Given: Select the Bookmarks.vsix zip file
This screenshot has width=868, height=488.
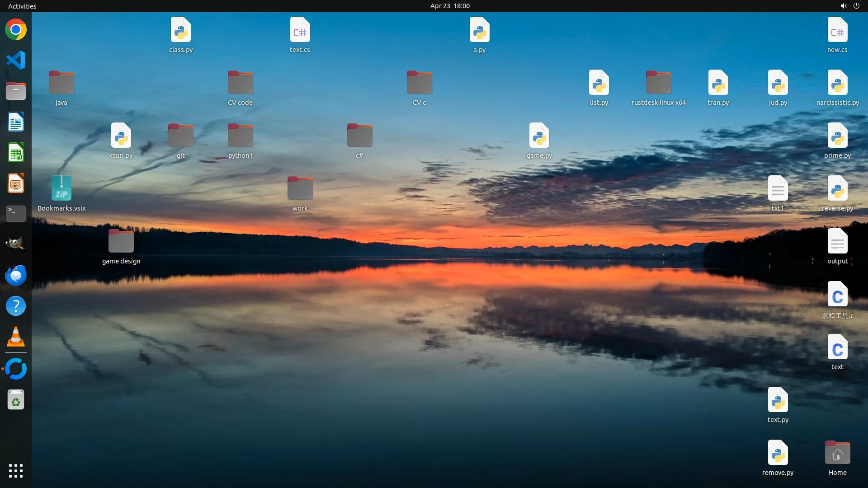Looking at the screenshot, I should [x=61, y=188].
